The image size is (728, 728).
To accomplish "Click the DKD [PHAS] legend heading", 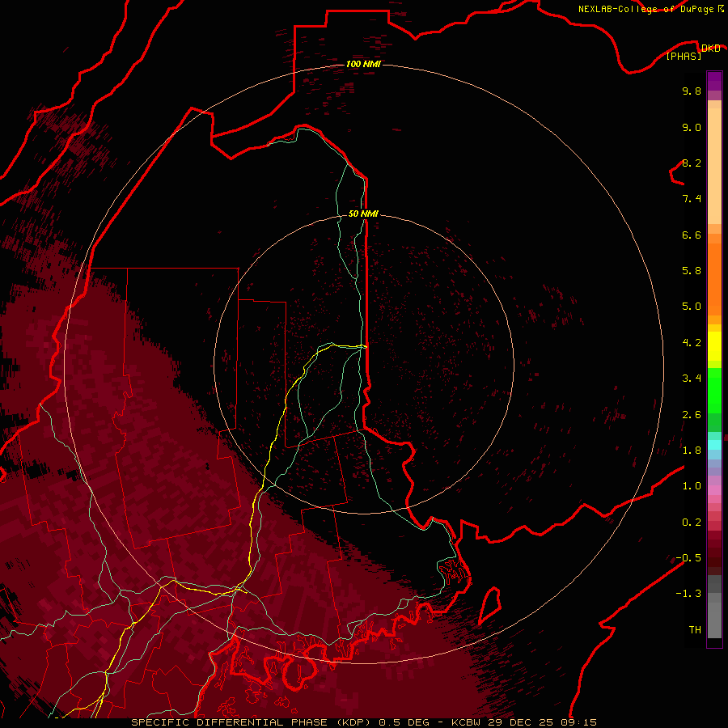I will pyautogui.click(x=693, y=52).
